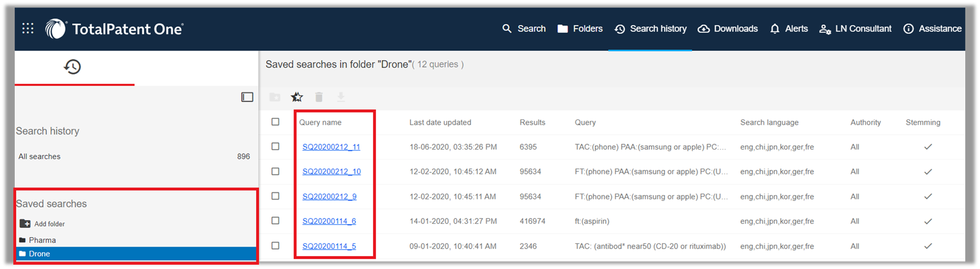Check the box for SQ20200114_6
This screenshot has height=269, width=980.
[275, 220]
